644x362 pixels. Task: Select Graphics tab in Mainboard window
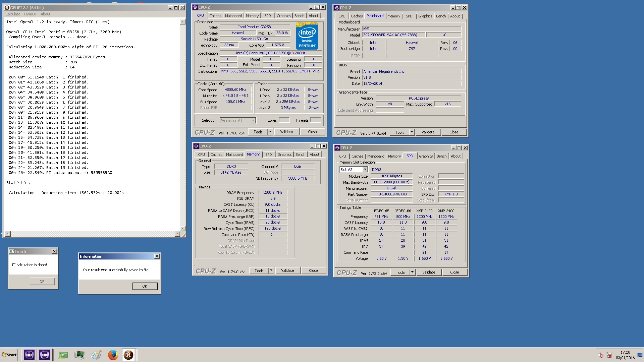pyautogui.click(x=425, y=16)
